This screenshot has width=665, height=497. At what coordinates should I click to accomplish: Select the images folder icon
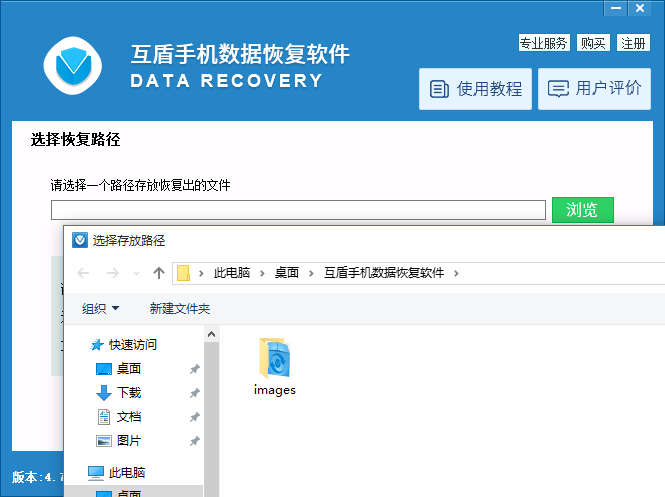274,358
